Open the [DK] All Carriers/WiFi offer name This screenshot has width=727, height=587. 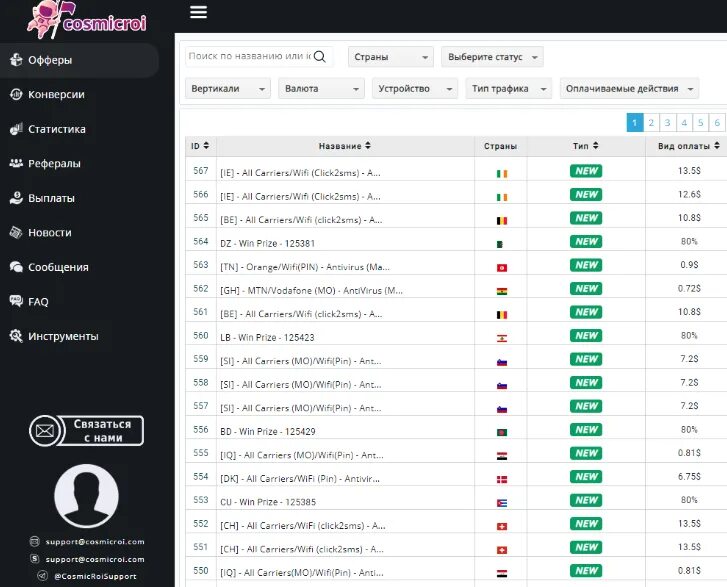[300, 479]
